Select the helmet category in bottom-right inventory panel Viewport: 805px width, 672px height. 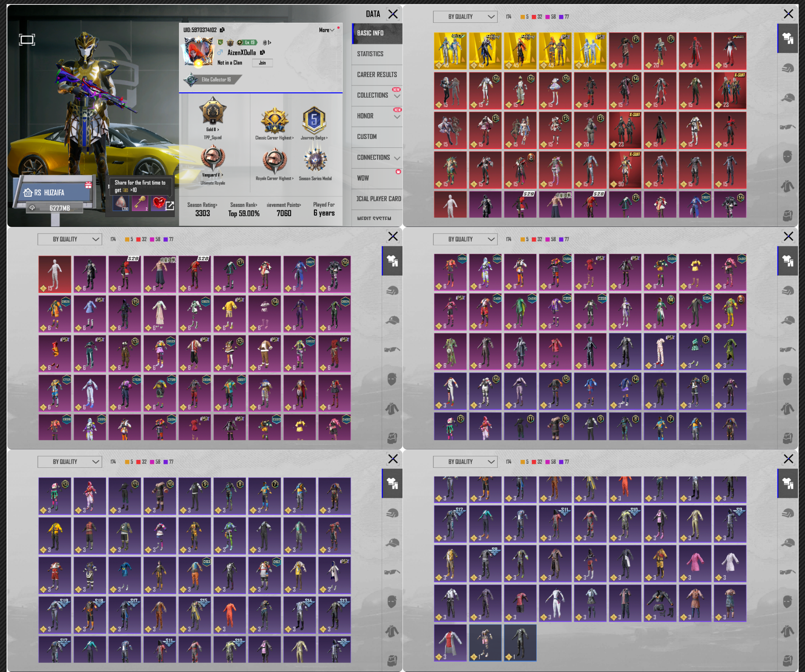pos(787,513)
